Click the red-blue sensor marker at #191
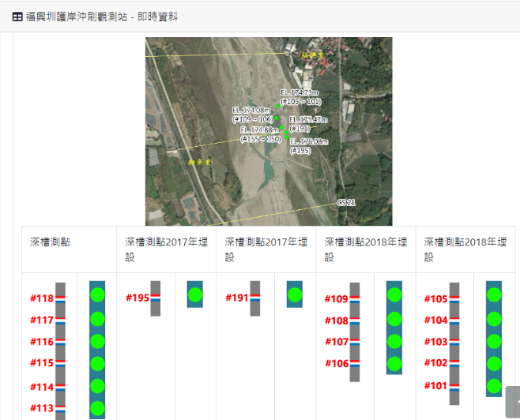 [x=255, y=298]
